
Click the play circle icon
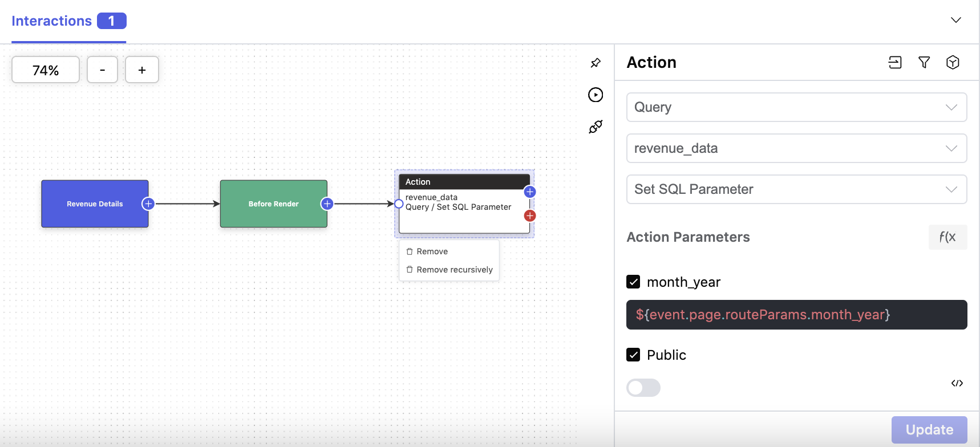[596, 95]
